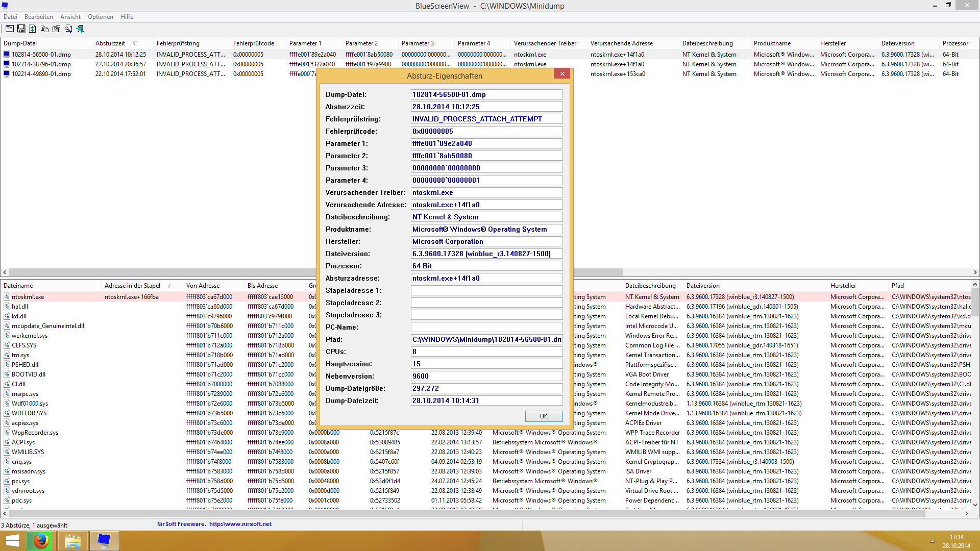Click the Copy selected items icon

pos(44,29)
